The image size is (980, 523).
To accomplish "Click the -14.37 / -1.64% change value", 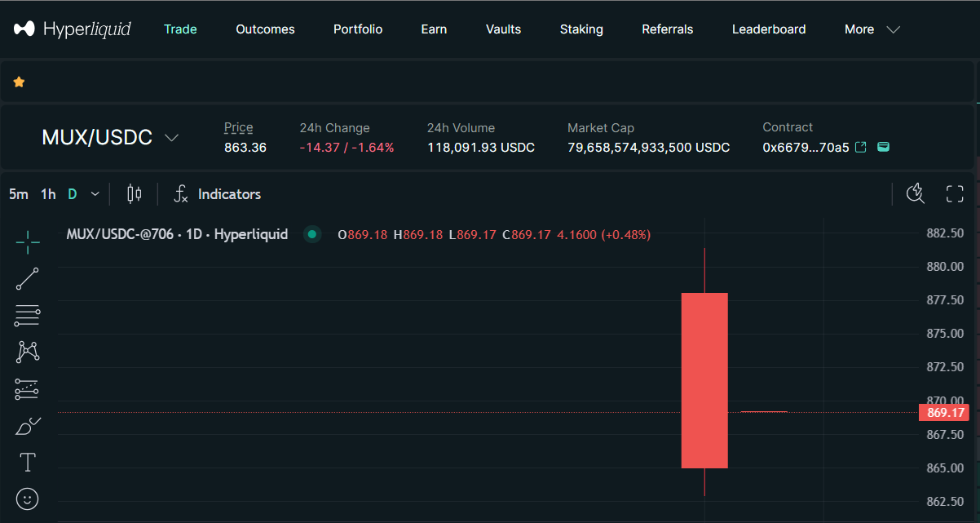I will (347, 148).
